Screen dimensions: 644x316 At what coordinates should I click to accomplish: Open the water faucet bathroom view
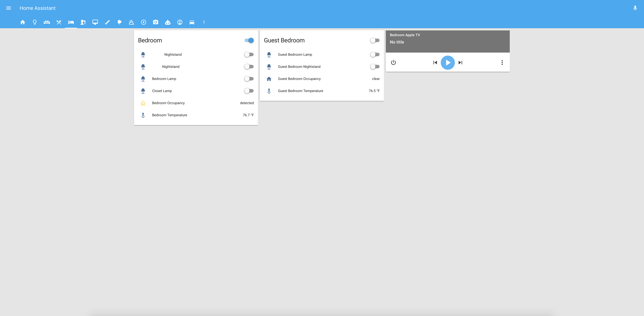click(83, 22)
